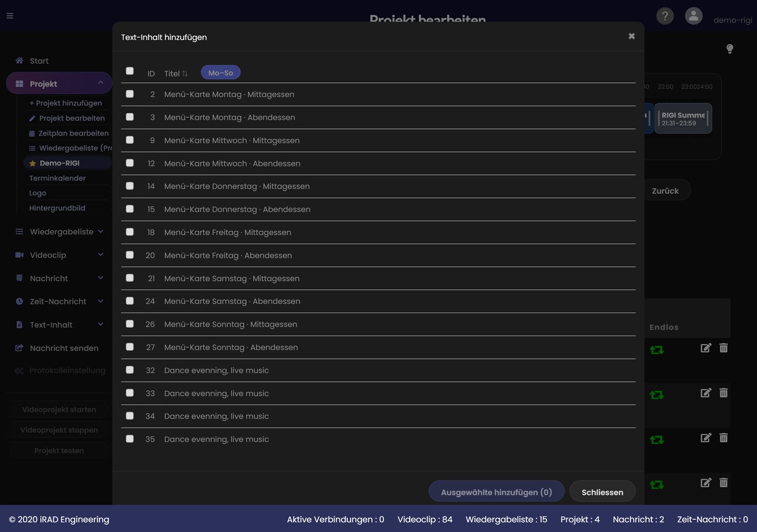Click the Start home icon

coord(19,61)
